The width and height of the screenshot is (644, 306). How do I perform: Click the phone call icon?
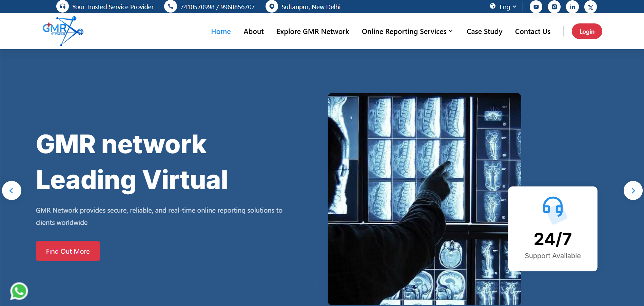point(170,6)
